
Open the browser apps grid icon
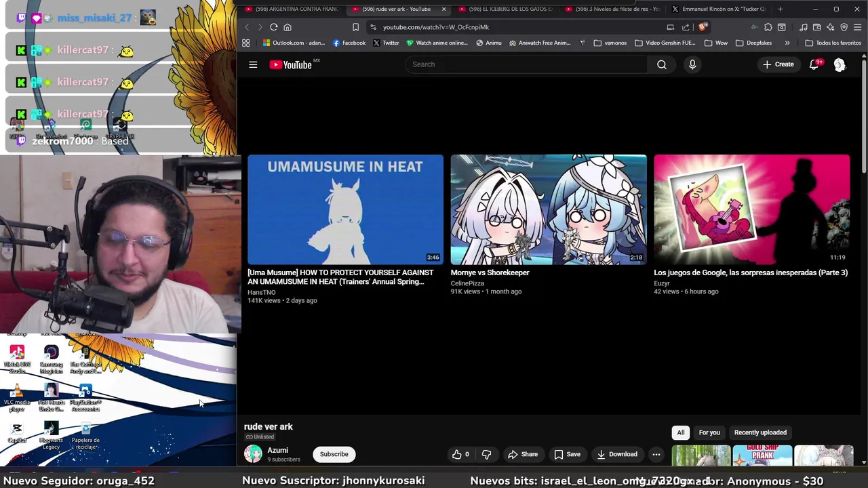point(245,43)
